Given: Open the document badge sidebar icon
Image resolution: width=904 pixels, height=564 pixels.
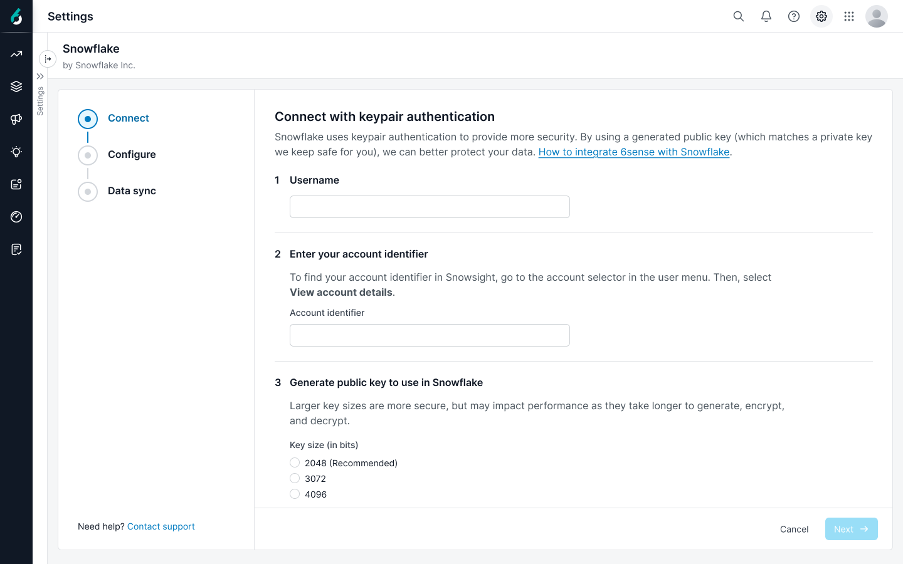Looking at the screenshot, I should coord(16,185).
